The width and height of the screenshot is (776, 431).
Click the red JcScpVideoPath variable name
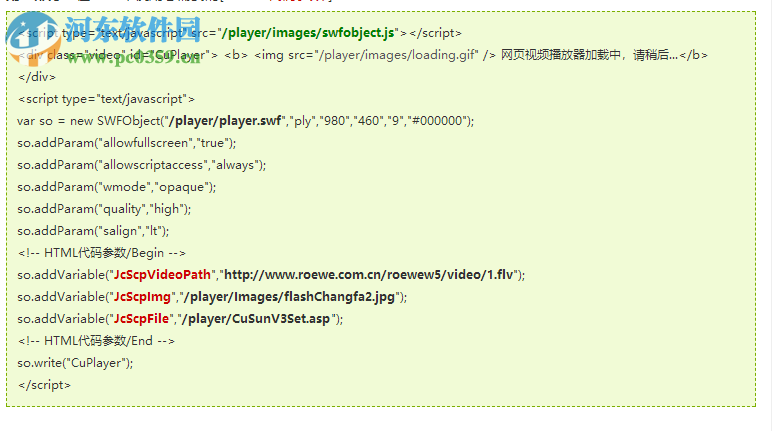click(x=162, y=275)
